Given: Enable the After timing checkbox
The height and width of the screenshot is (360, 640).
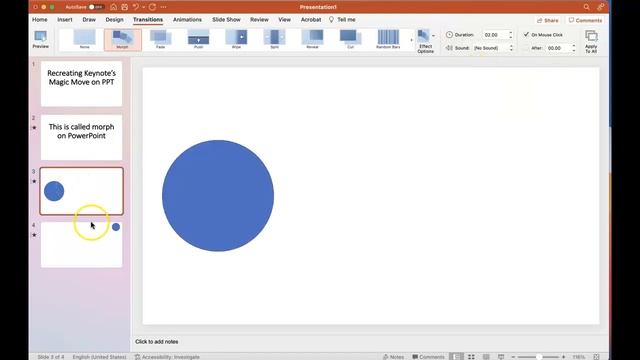Looking at the screenshot, I should coord(526,48).
